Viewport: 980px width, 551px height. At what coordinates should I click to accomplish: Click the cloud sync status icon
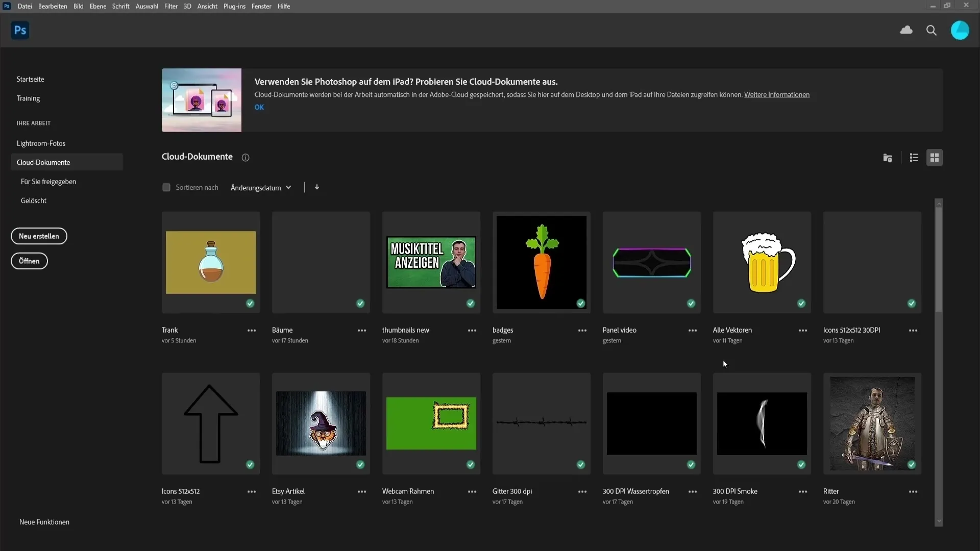906,30
